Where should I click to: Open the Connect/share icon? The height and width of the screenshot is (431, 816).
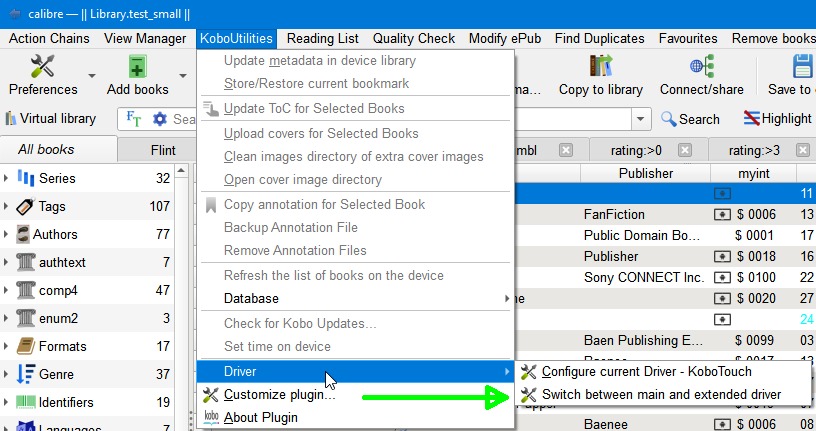702,66
